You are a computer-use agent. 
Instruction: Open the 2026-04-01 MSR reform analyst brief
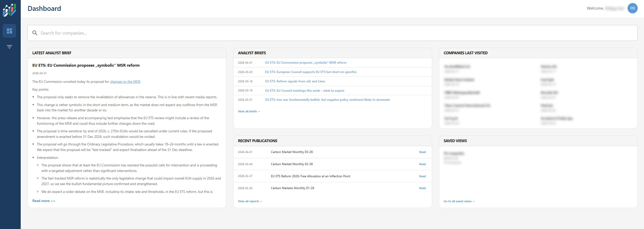click(x=305, y=62)
